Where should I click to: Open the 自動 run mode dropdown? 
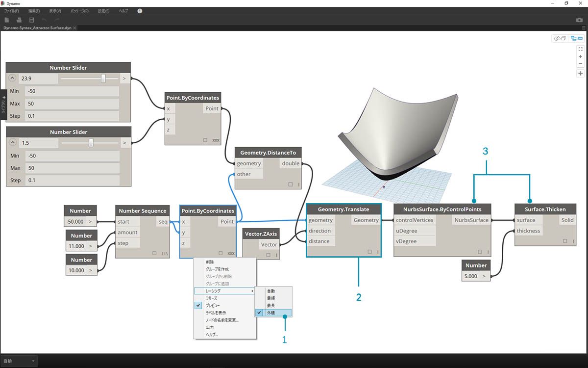tap(19, 361)
